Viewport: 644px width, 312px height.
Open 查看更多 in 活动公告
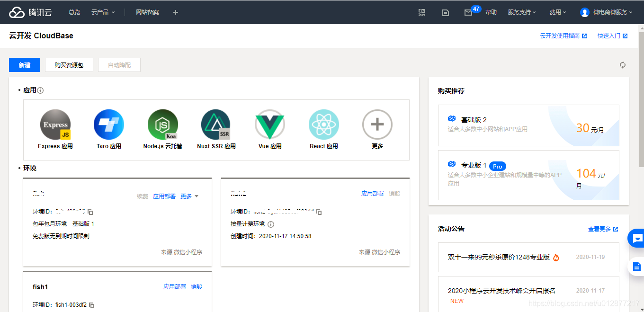tap(603, 229)
